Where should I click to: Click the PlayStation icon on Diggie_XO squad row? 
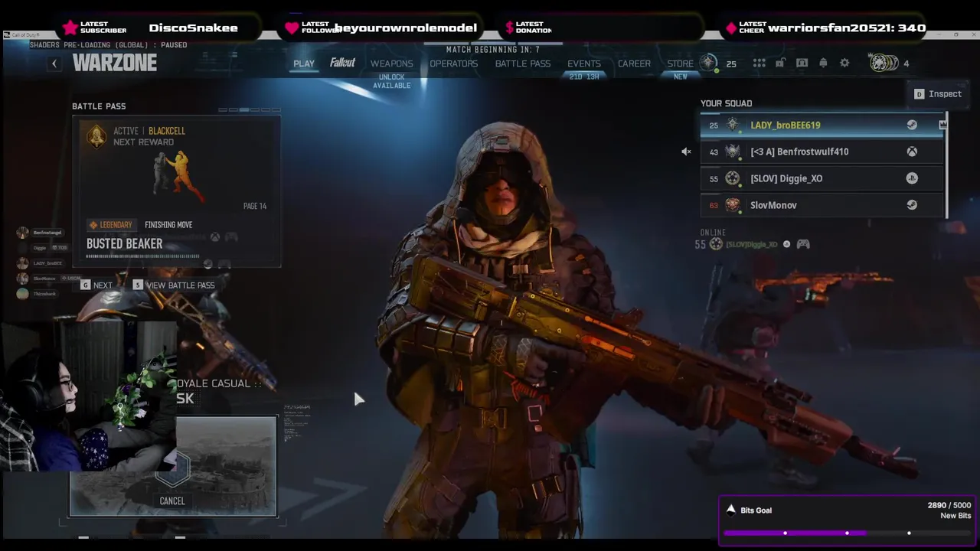point(912,178)
